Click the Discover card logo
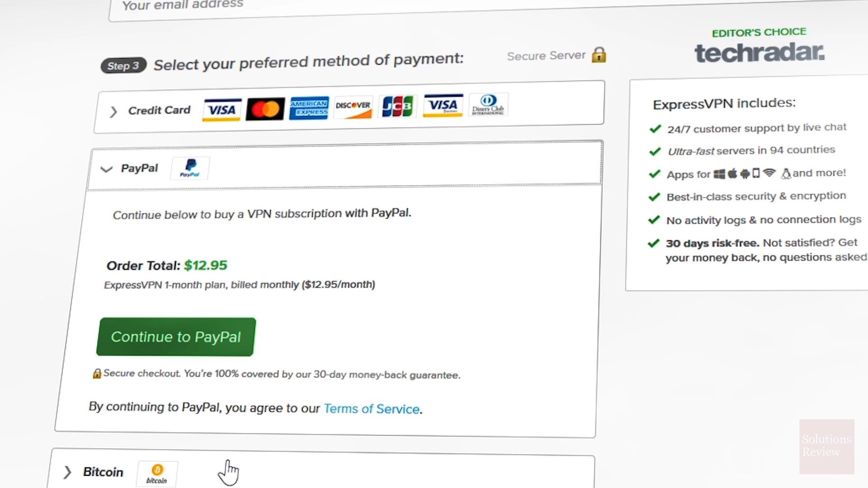868x488 pixels. (x=353, y=107)
